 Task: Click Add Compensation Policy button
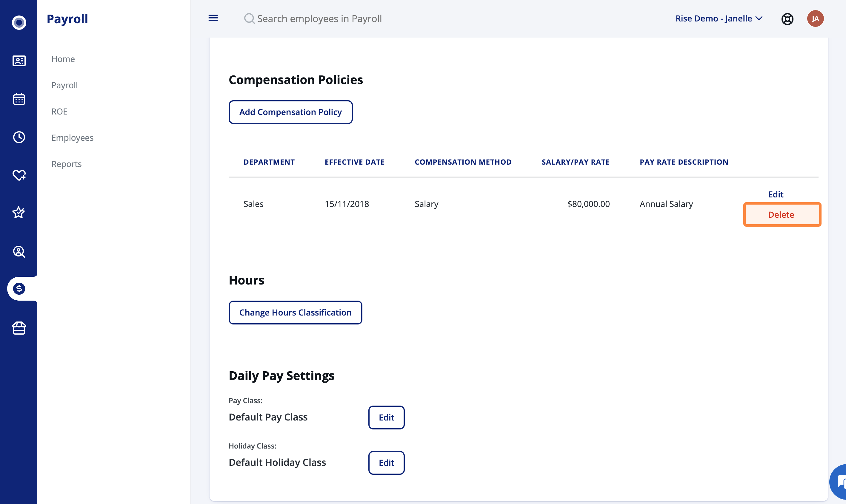[x=290, y=112]
